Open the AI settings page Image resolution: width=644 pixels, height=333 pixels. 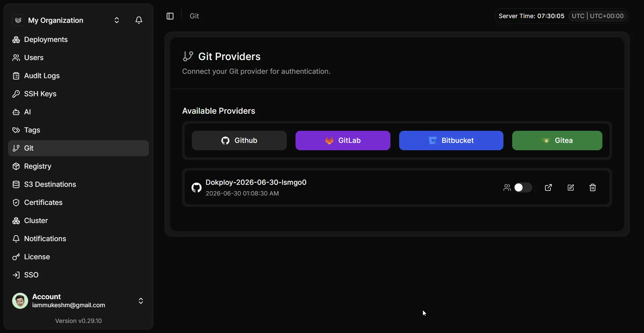tap(78, 112)
